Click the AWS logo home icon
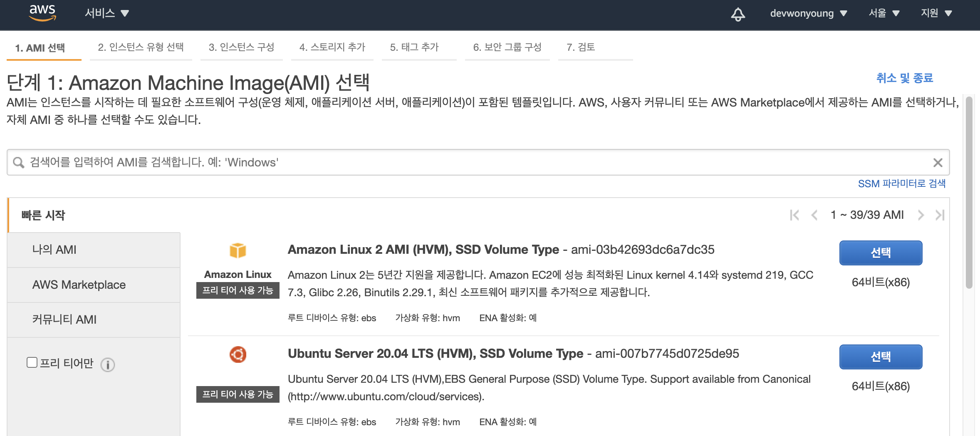The image size is (980, 436). pyautogui.click(x=42, y=13)
